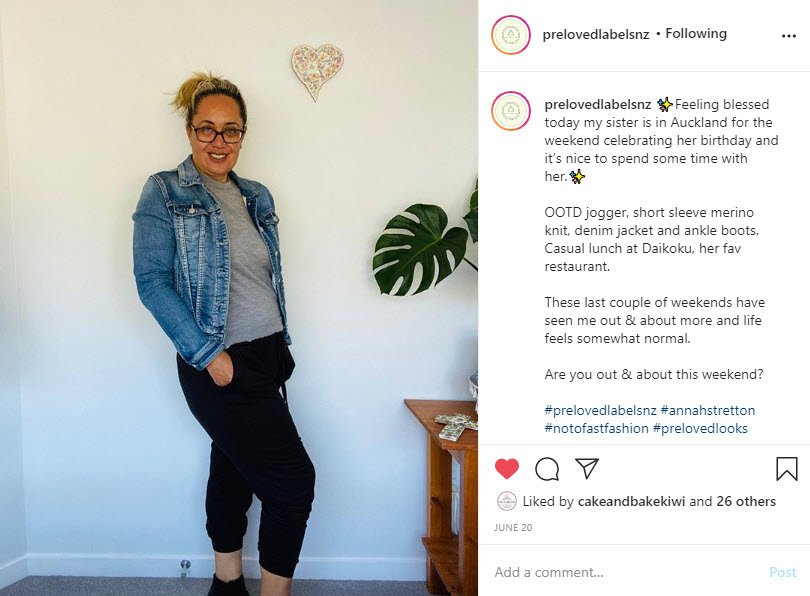Screen dimensions: 810x596
Task: Save post with bookmark icon
Action: click(786, 468)
